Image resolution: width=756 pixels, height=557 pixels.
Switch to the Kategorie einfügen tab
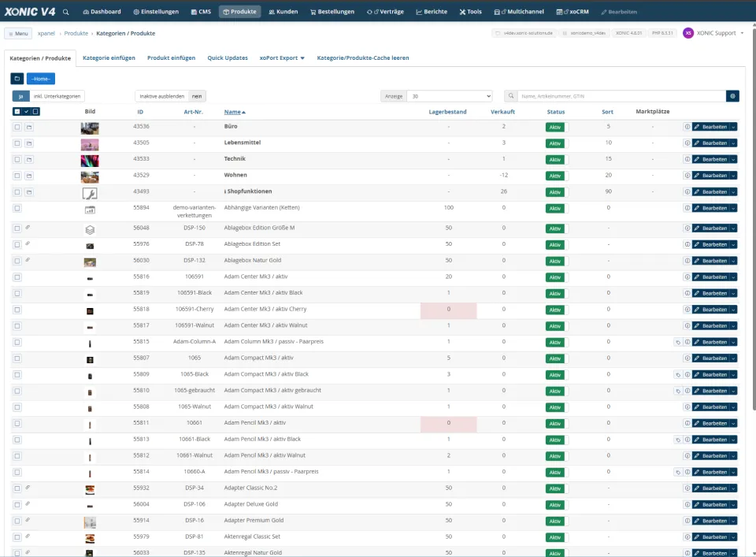click(109, 58)
